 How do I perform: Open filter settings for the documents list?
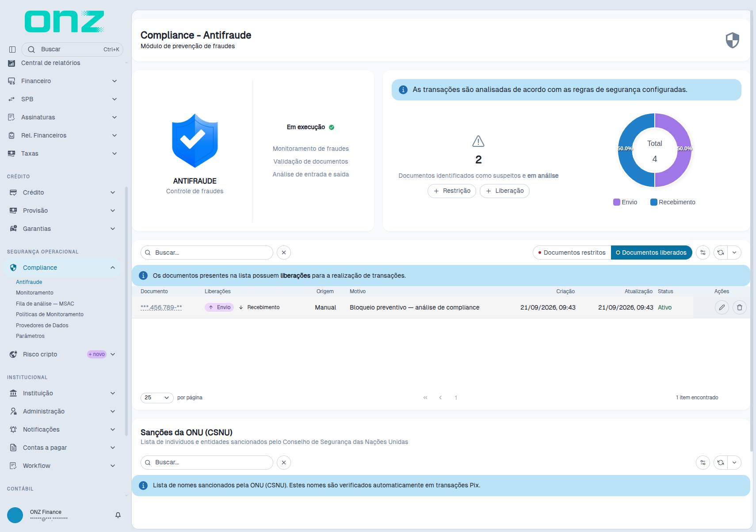click(703, 253)
